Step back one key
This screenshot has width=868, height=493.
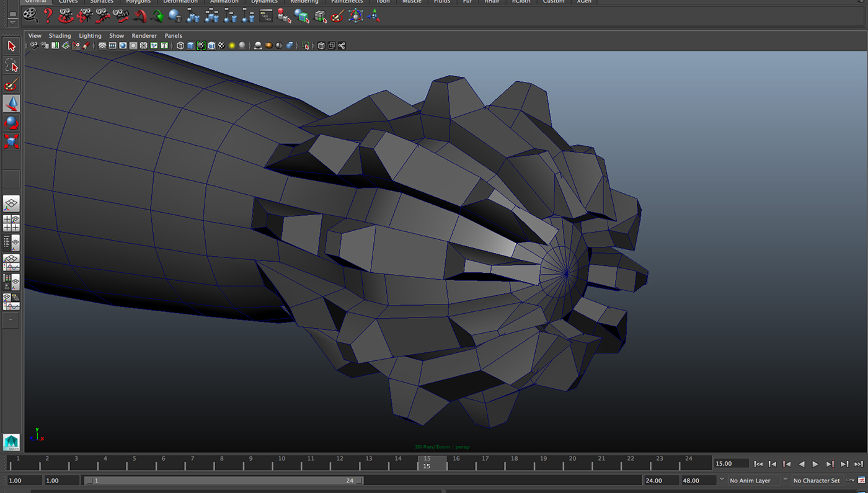[x=787, y=464]
